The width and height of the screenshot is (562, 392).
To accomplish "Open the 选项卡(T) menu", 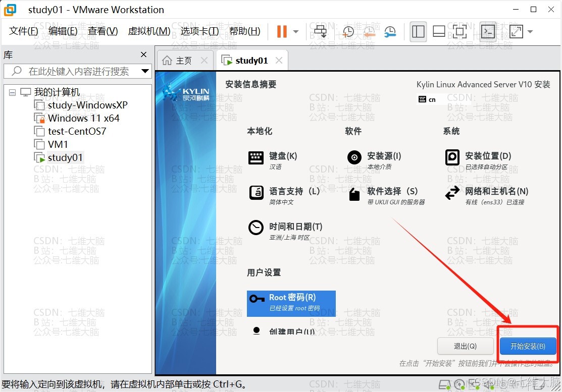I will click(199, 31).
